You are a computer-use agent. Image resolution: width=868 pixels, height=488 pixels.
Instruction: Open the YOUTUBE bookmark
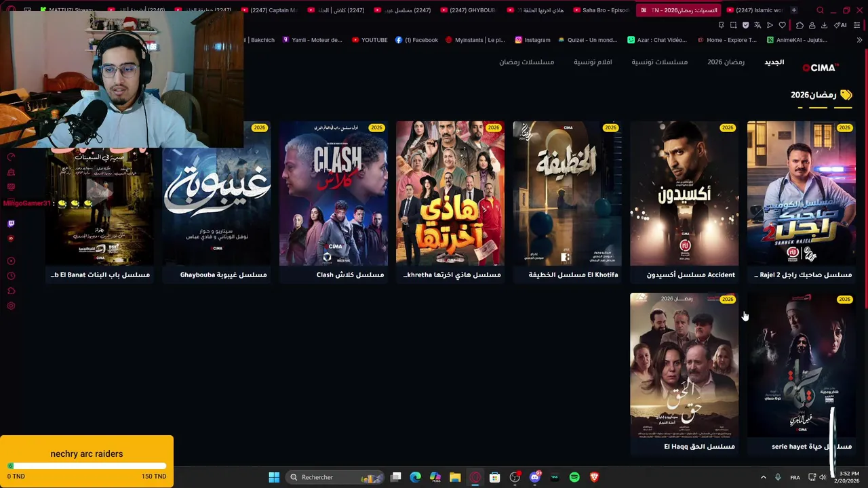pos(370,40)
